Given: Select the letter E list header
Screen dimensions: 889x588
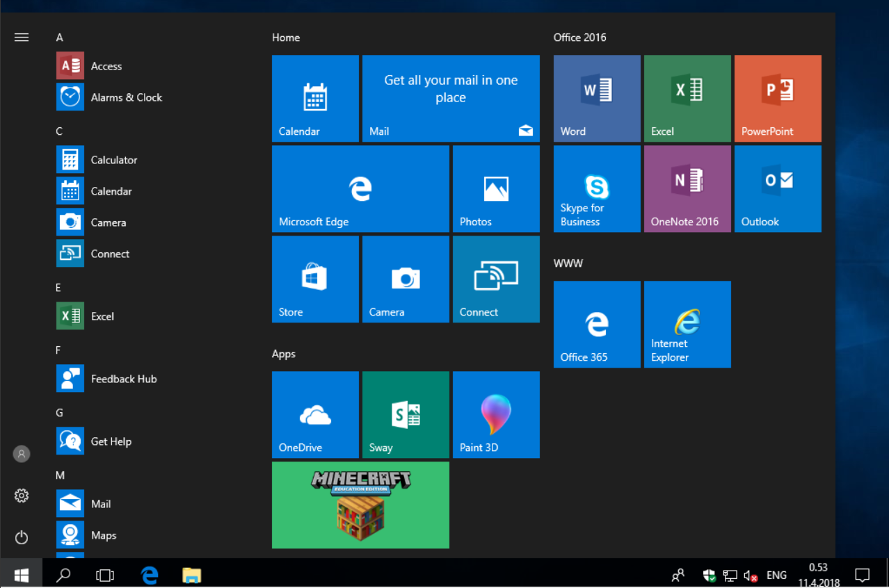Looking at the screenshot, I should click(59, 288).
